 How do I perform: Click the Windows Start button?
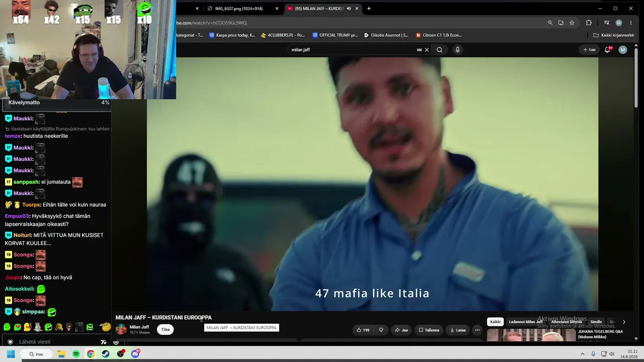point(11,354)
